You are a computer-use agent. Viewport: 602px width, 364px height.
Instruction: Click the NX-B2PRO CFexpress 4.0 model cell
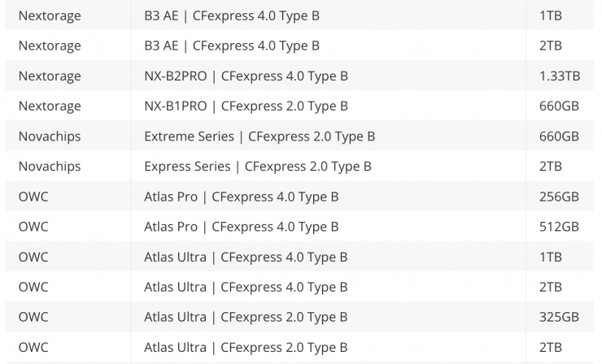(246, 76)
